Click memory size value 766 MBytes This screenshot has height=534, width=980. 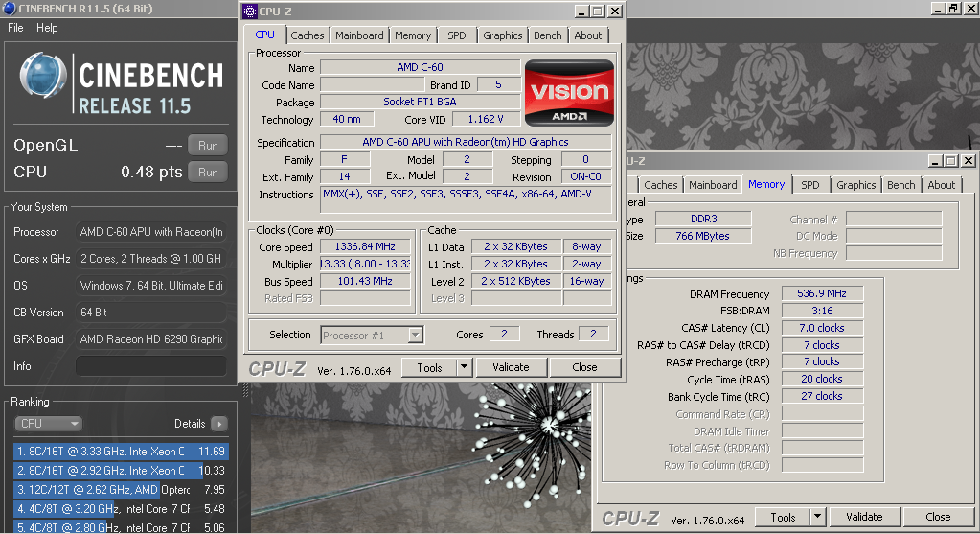[x=703, y=236]
